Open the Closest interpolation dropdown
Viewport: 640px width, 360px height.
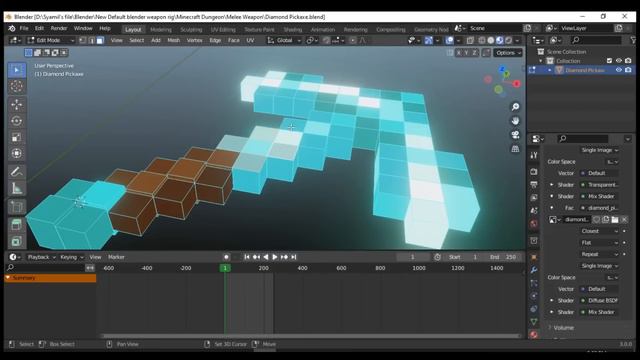pos(599,231)
